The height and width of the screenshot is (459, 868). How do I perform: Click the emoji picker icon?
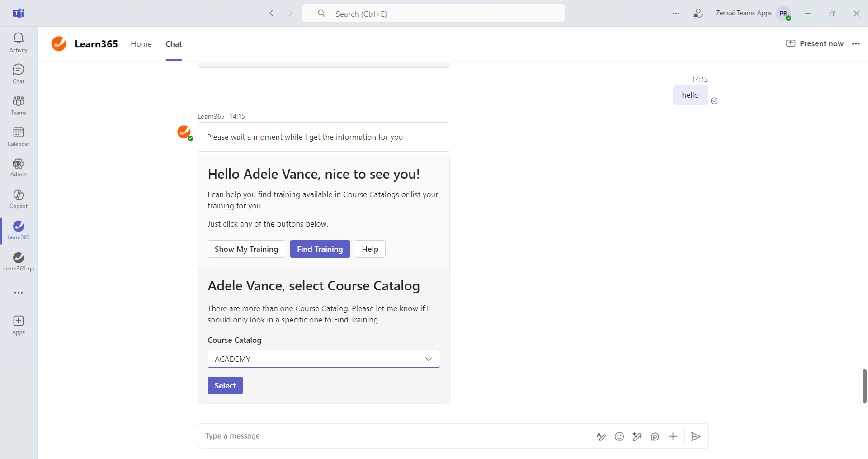click(619, 436)
